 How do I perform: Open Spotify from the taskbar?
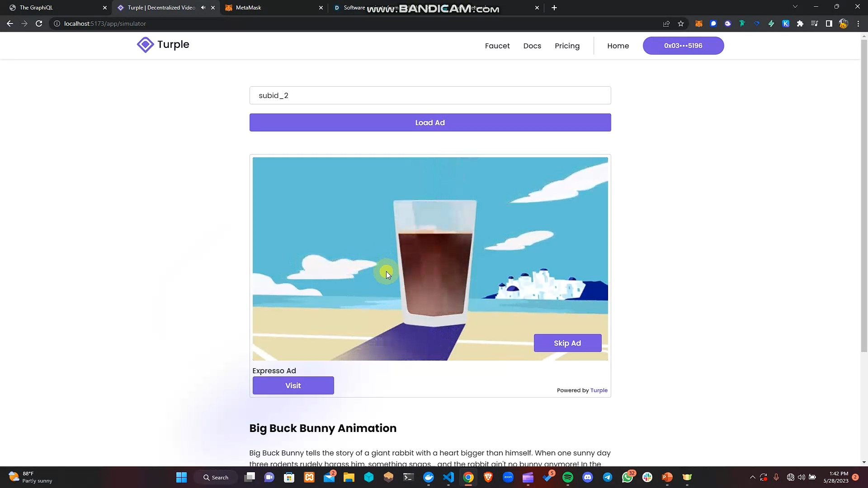click(568, 478)
